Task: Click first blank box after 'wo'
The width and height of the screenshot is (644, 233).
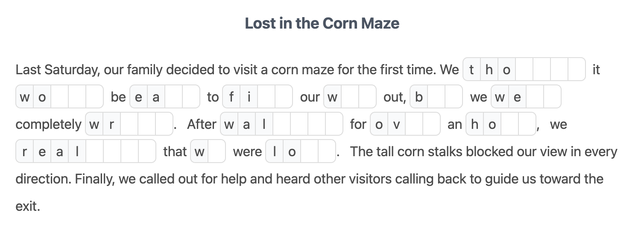Action: 59,97
